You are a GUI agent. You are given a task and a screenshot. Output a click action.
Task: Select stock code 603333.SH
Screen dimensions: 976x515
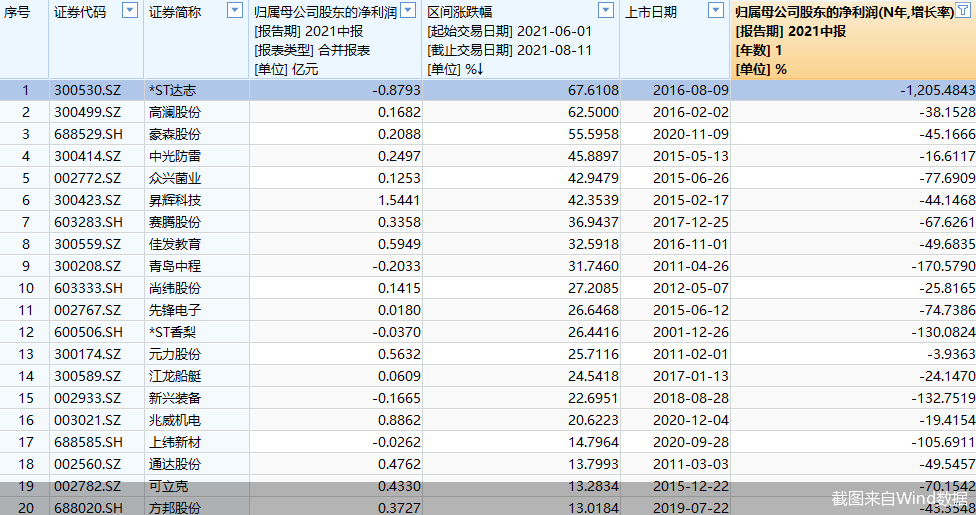(x=88, y=288)
